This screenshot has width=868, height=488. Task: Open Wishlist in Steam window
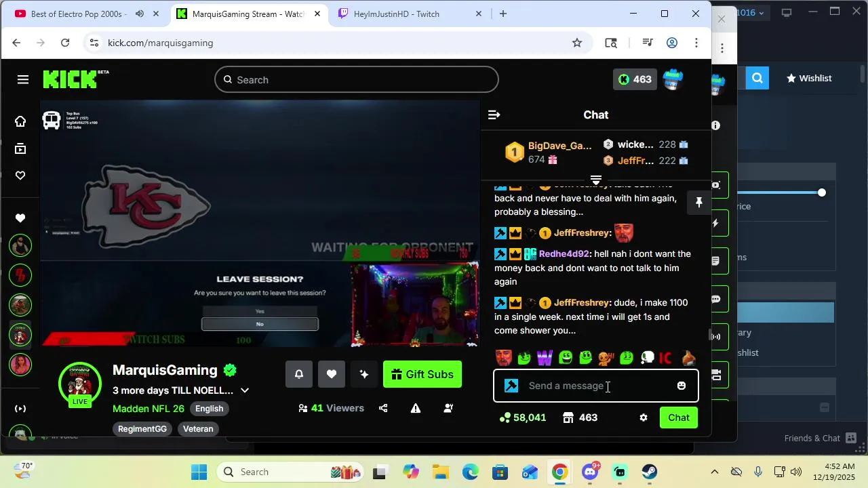click(809, 78)
